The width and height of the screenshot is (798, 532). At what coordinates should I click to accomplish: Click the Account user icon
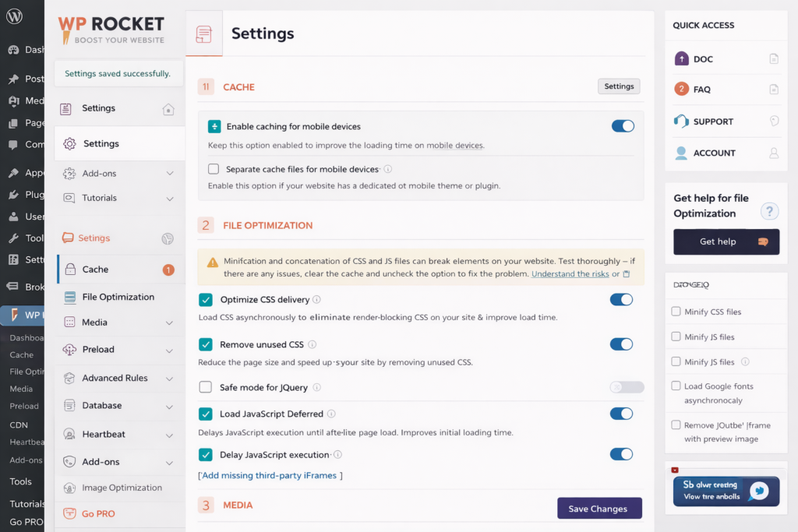click(682, 153)
